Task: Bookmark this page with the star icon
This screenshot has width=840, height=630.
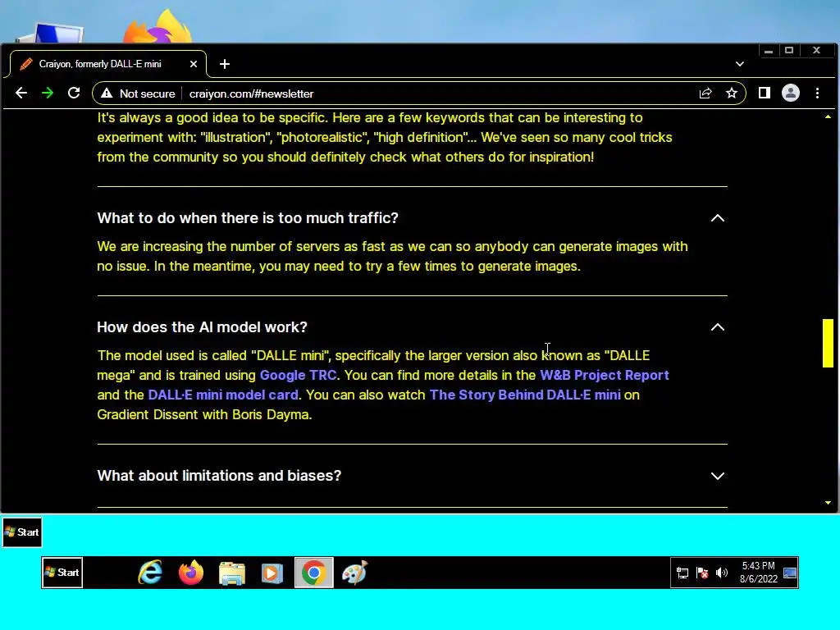Action: coord(731,94)
